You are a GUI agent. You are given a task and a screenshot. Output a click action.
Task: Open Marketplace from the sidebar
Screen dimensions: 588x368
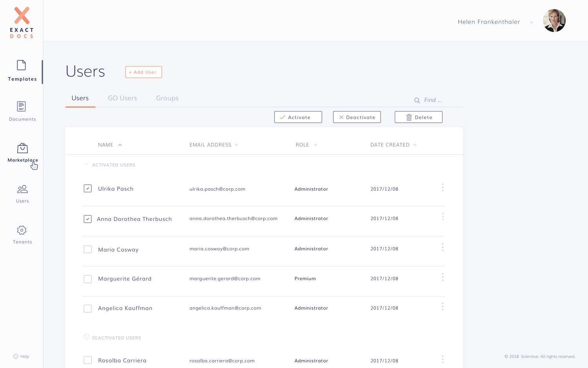click(22, 153)
